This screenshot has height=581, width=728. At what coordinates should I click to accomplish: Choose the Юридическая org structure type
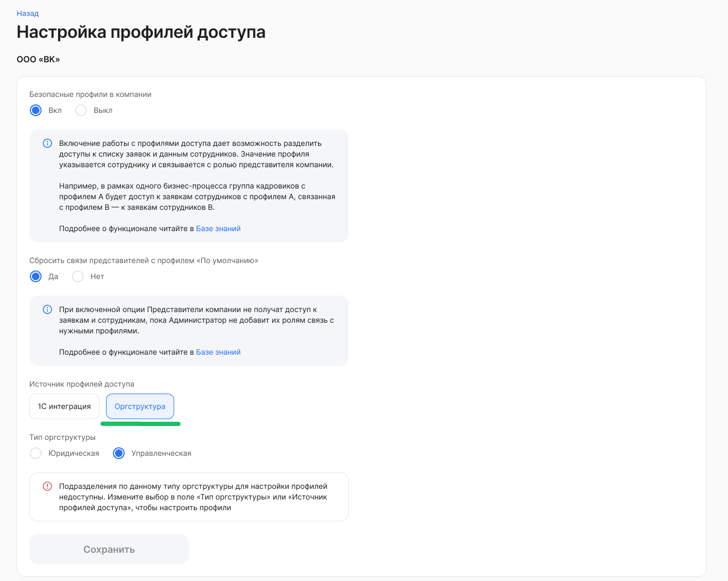[x=36, y=453]
